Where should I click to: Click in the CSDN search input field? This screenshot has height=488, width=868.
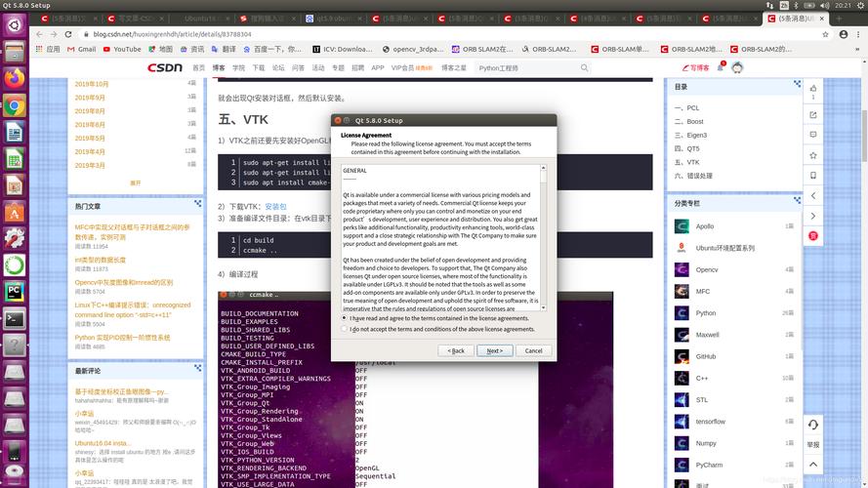point(526,68)
